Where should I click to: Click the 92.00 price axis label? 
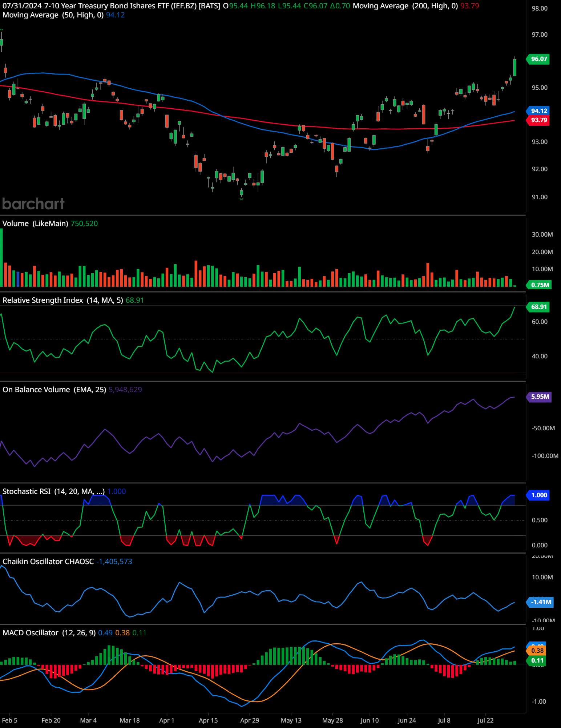pos(540,169)
